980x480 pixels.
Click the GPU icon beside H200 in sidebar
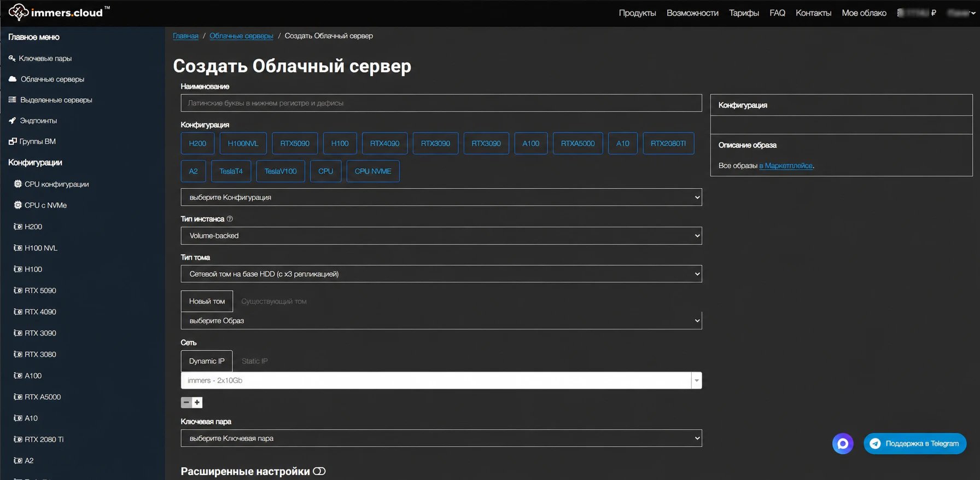(x=18, y=227)
